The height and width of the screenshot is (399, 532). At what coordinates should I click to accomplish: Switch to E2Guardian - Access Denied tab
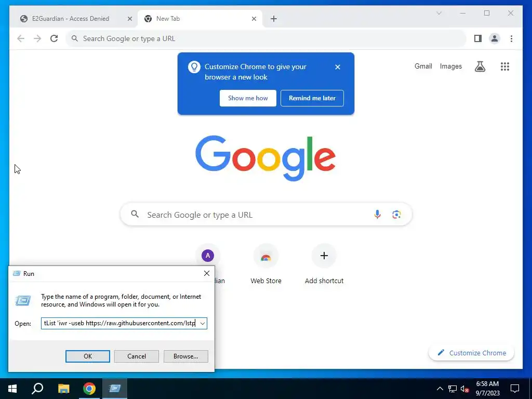coord(70,19)
